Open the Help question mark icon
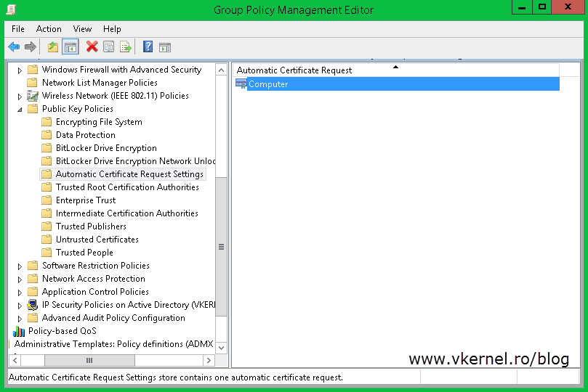 click(x=148, y=46)
